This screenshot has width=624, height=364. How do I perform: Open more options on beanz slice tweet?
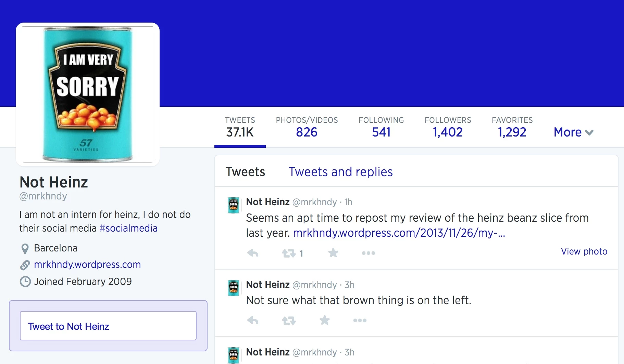[x=369, y=253]
